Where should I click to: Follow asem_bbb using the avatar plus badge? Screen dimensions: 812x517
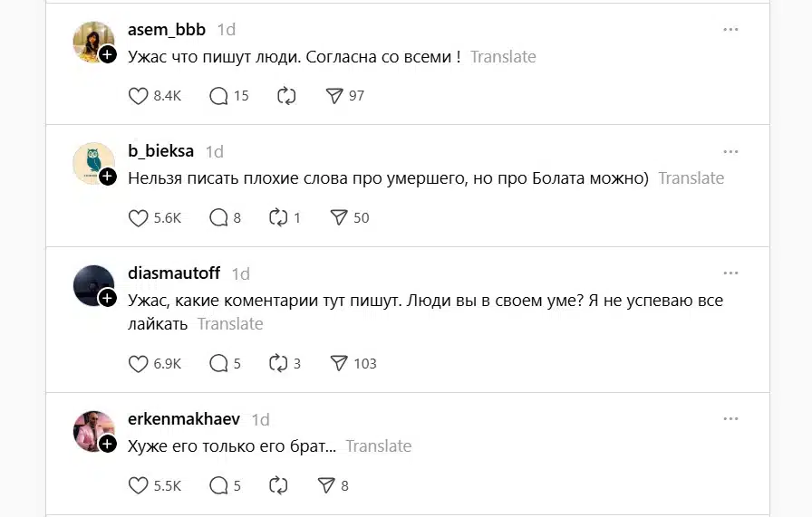(108, 55)
